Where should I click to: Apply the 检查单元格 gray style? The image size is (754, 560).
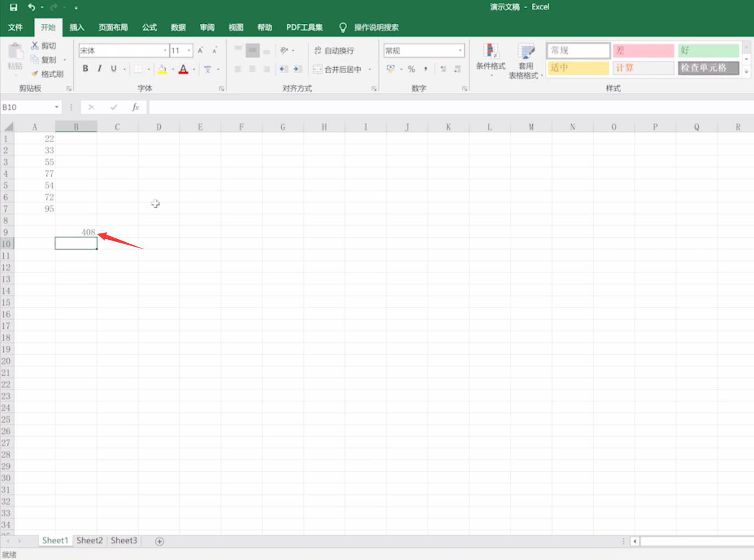tap(708, 68)
